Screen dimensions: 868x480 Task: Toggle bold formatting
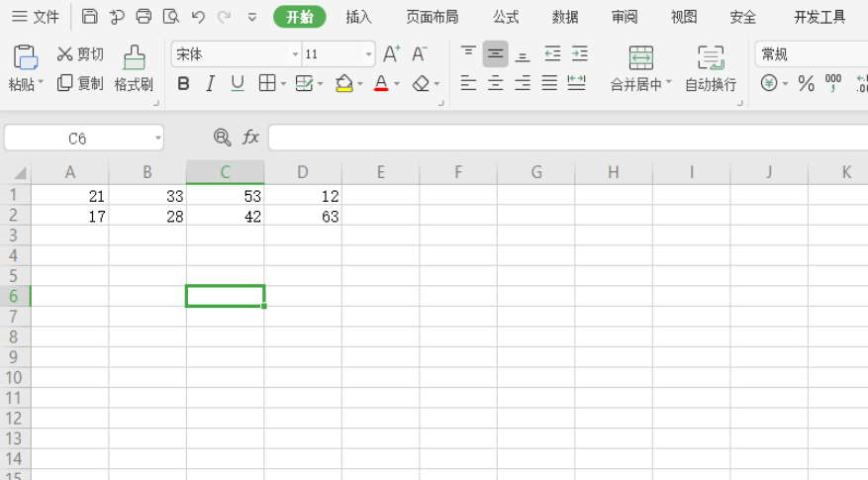click(183, 83)
